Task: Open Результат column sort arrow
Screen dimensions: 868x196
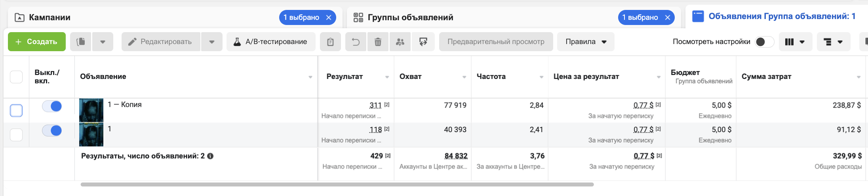Action: pos(387,77)
